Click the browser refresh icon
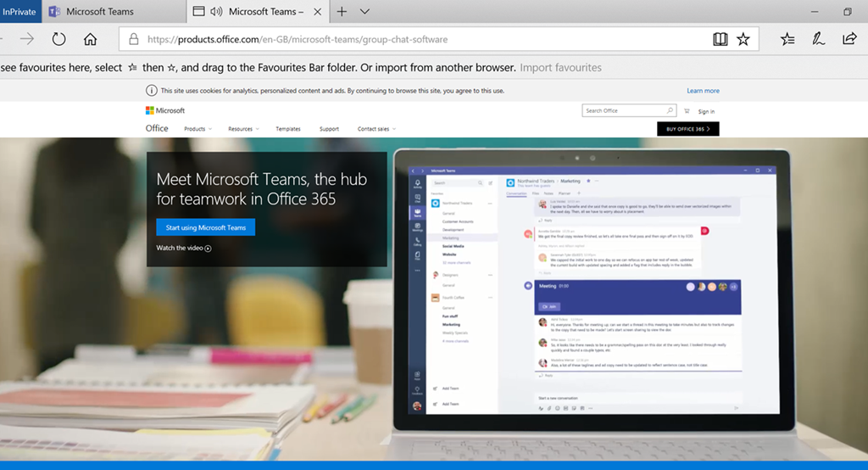 pos(58,39)
